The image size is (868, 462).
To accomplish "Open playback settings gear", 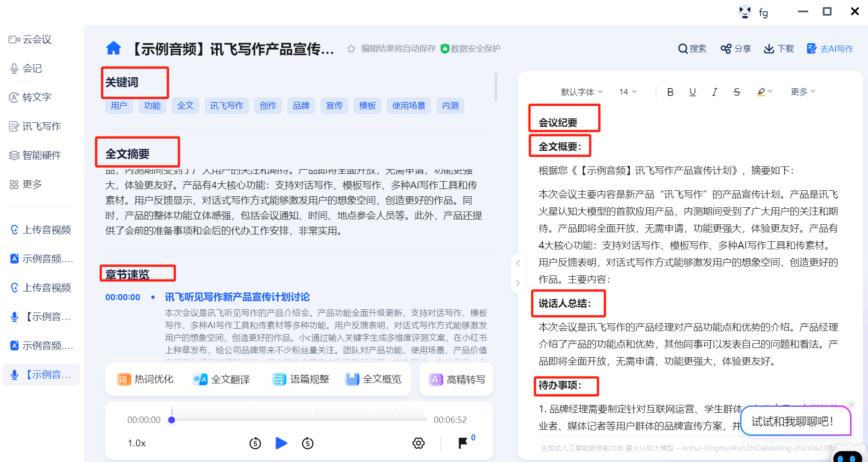I will pyautogui.click(x=419, y=443).
